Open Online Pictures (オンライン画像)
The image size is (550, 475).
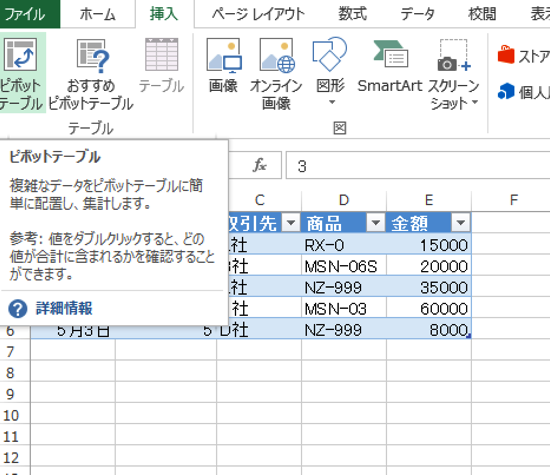[276, 73]
